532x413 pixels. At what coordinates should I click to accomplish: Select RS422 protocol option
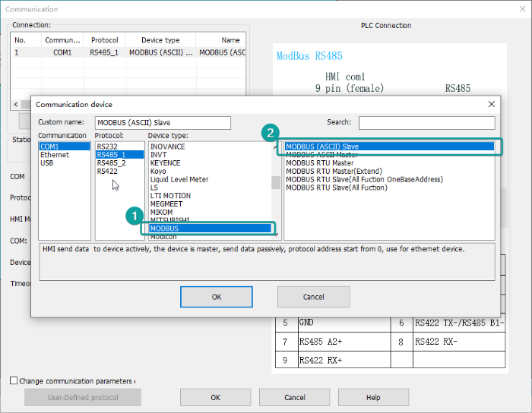point(107,172)
